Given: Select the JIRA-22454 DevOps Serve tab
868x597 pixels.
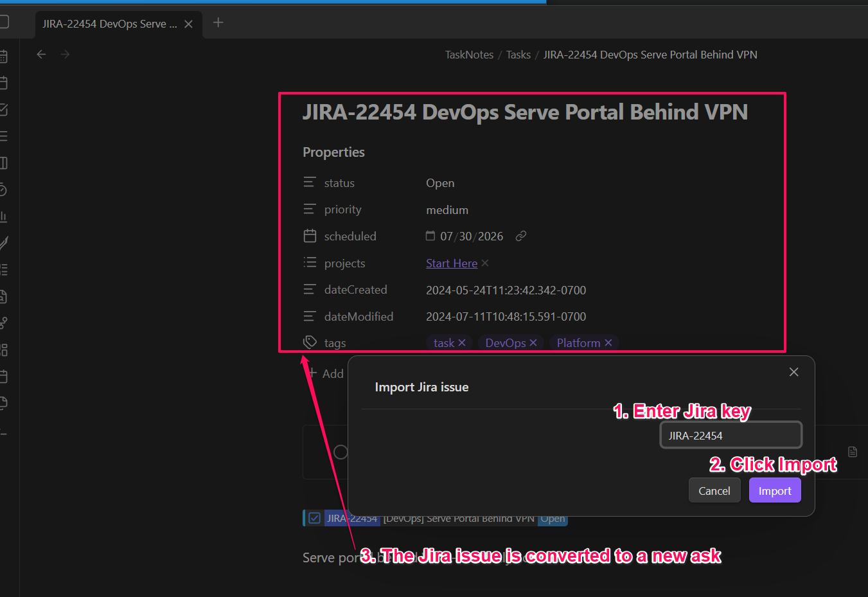Looking at the screenshot, I should tap(118, 24).
